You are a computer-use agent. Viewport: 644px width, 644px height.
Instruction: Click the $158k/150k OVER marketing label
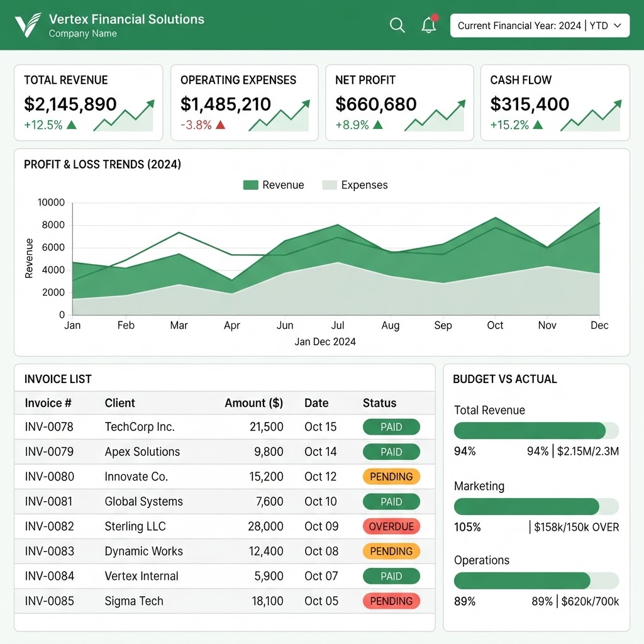pos(577,527)
